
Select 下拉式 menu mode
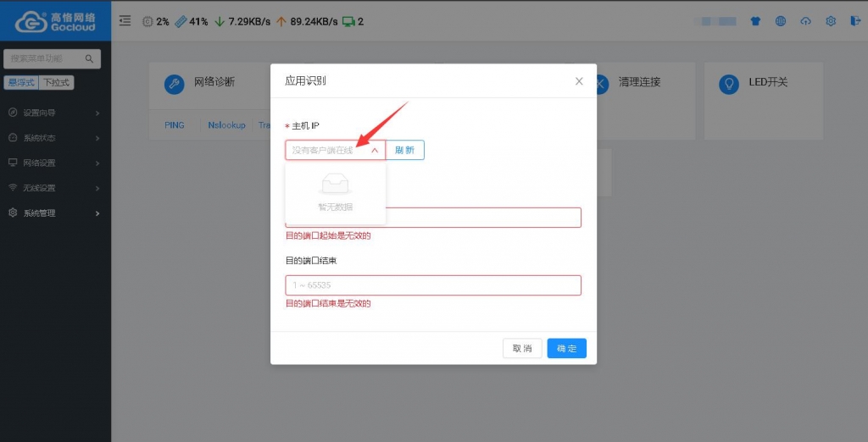(57, 82)
